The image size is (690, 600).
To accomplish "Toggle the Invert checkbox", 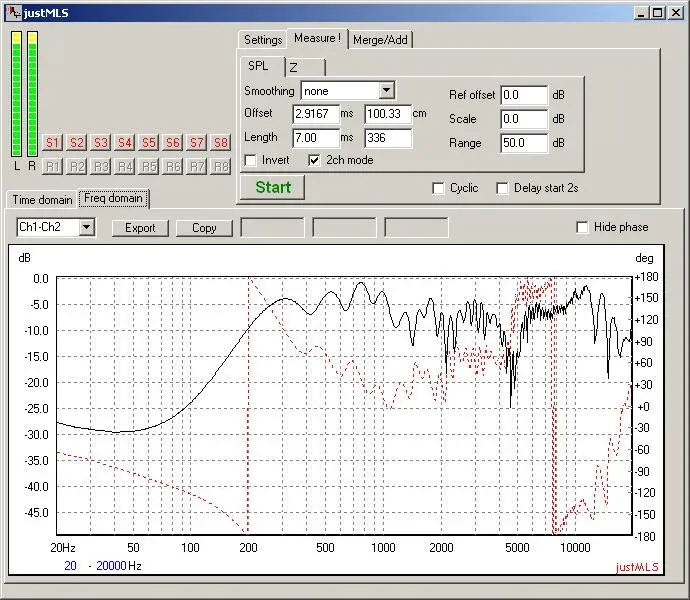I will point(251,160).
